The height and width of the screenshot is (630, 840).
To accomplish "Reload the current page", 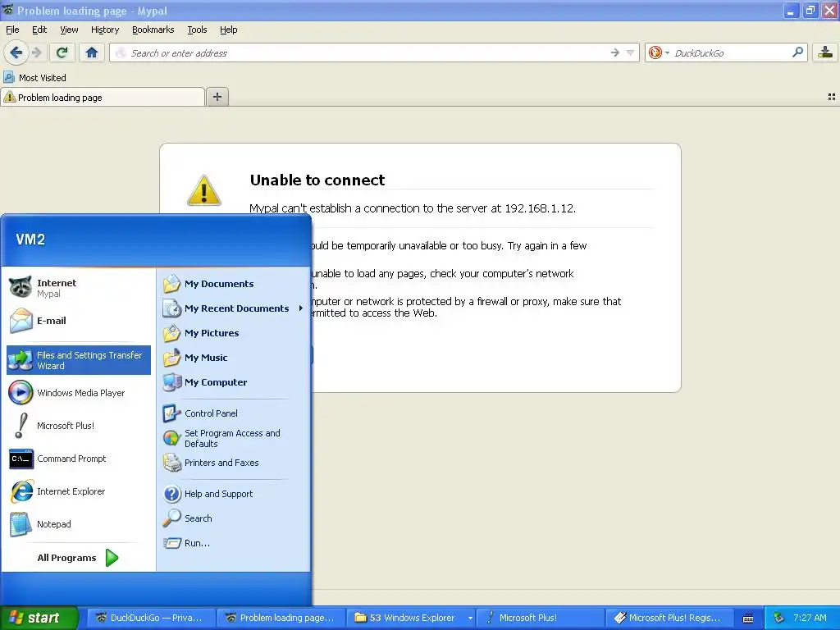I will pyautogui.click(x=62, y=52).
